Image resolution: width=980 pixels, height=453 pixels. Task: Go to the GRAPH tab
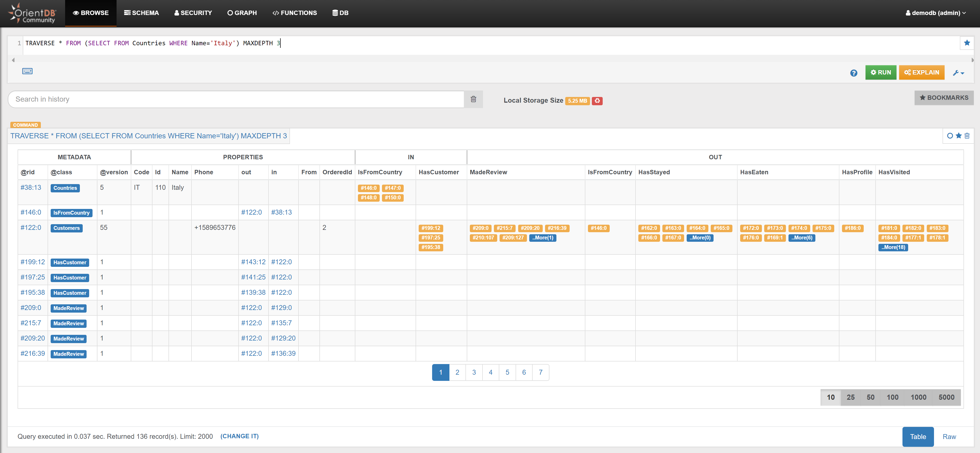pyautogui.click(x=242, y=13)
